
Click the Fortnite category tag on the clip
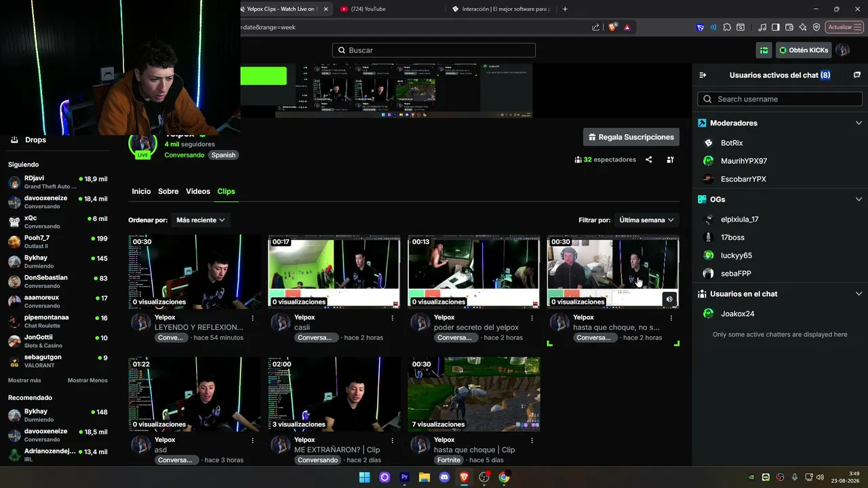[x=449, y=460]
